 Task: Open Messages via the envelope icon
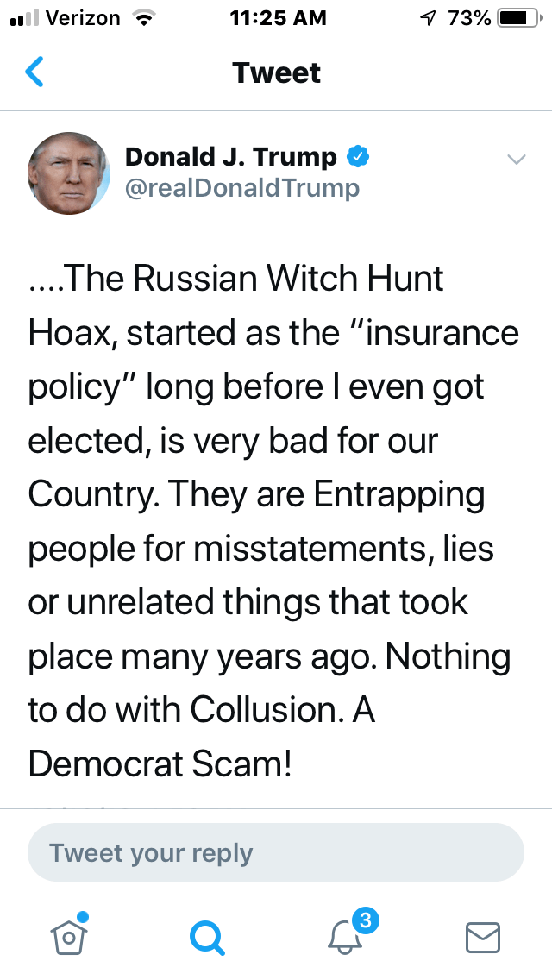point(483,936)
